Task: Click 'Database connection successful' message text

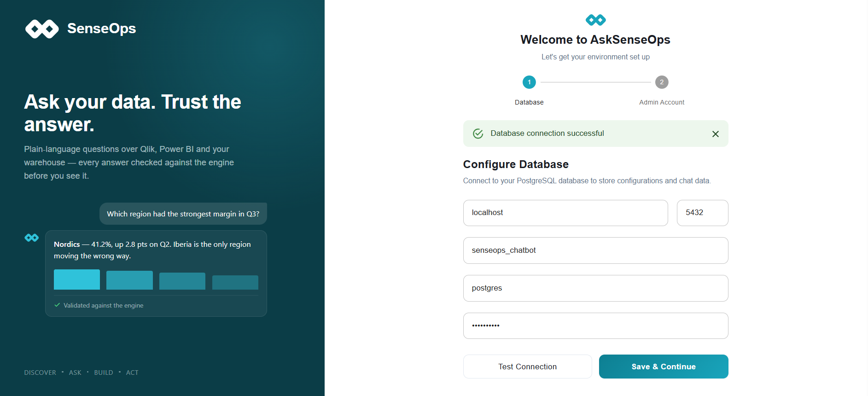Action: point(547,133)
